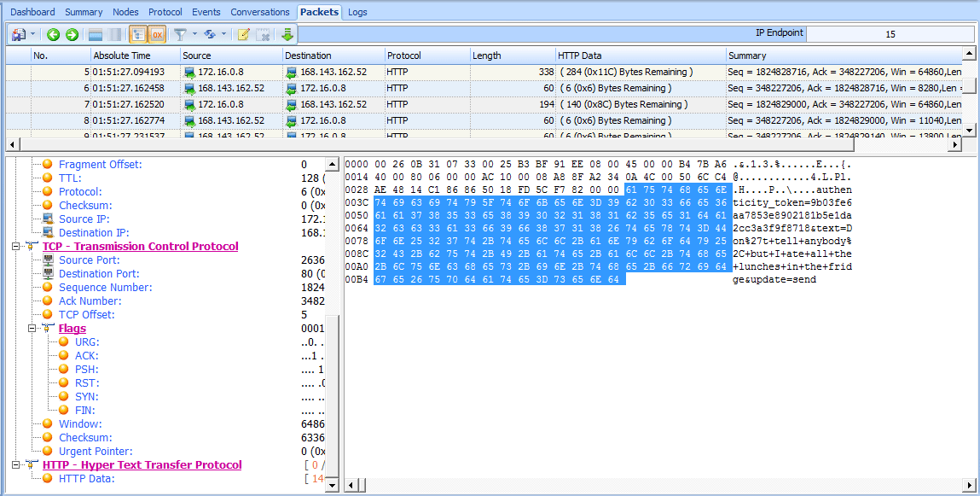Image resolution: width=980 pixels, height=496 pixels.
Task: Select the Destination IP tree item
Action: click(x=94, y=233)
